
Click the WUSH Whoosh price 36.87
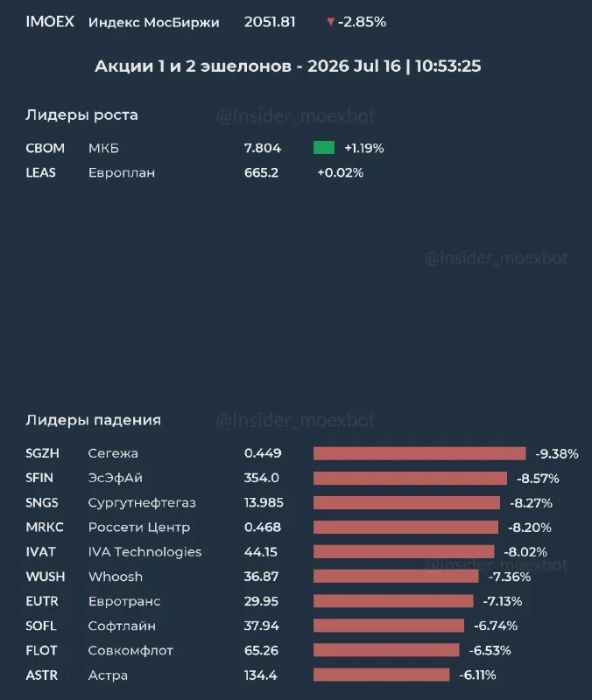coord(261,577)
